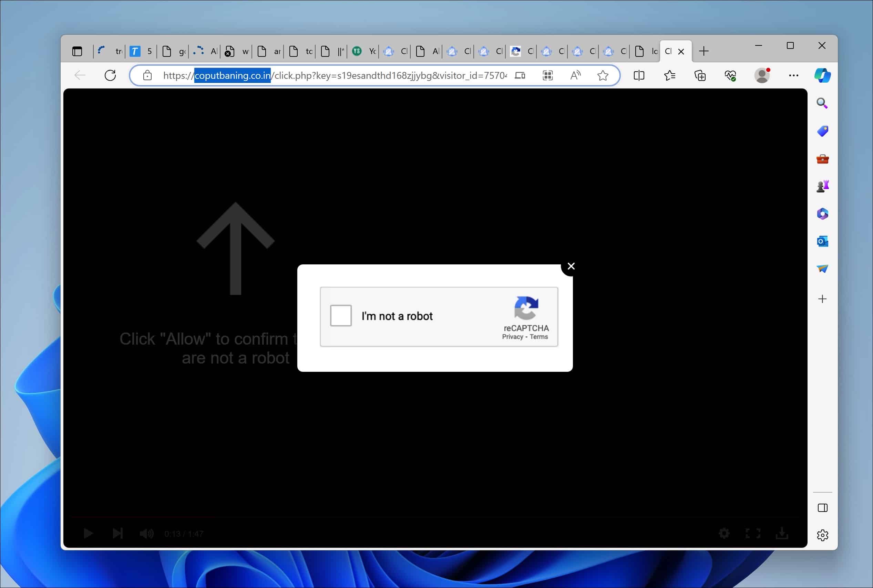Screen dimensions: 873x588
Task: Open Collections panel
Action: point(700,75)
